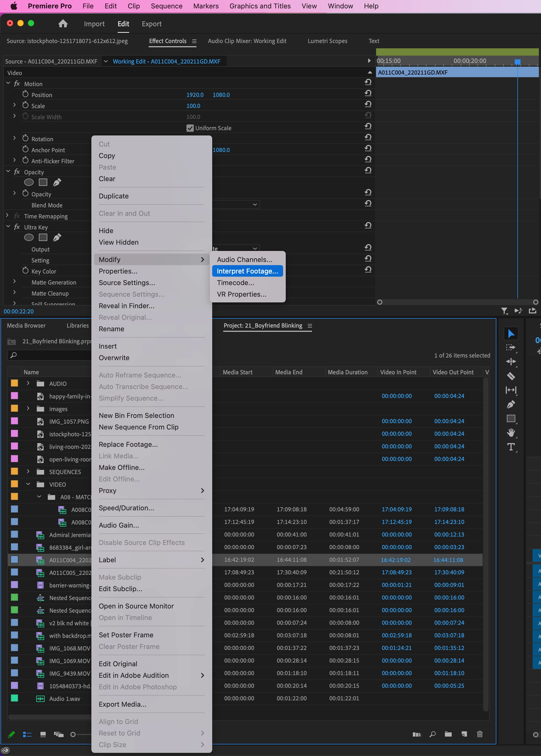This screenshot has width=541, height=756.
Task: Uncheck the Uniform Scale checkbox
Action: (190, 128)
